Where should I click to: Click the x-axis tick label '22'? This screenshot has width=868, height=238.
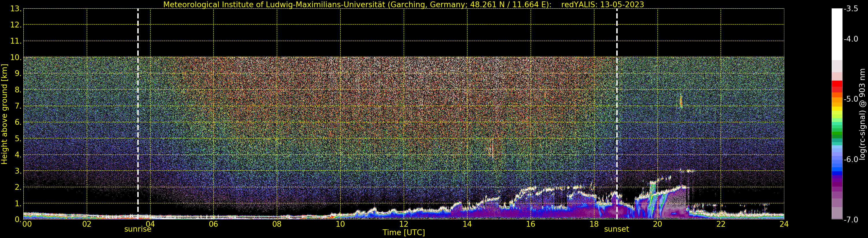(720, 224)
